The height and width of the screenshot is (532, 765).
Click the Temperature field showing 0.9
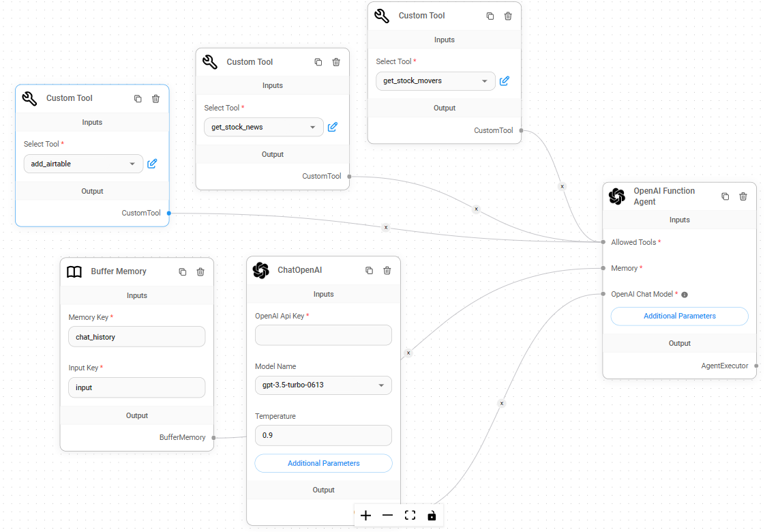(x=323, y=435)
